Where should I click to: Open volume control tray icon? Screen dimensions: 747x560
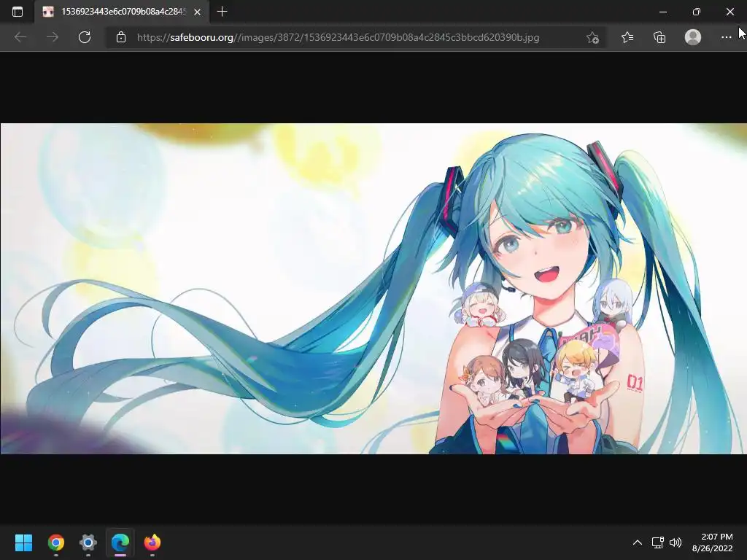[675, 542]
